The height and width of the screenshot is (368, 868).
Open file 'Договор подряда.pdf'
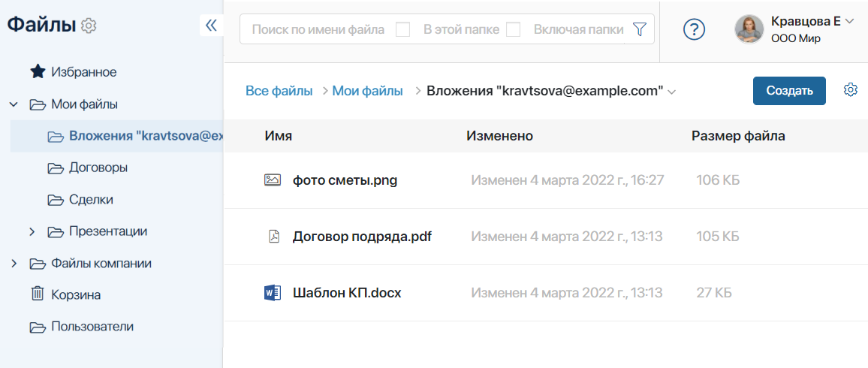point(362,237)
